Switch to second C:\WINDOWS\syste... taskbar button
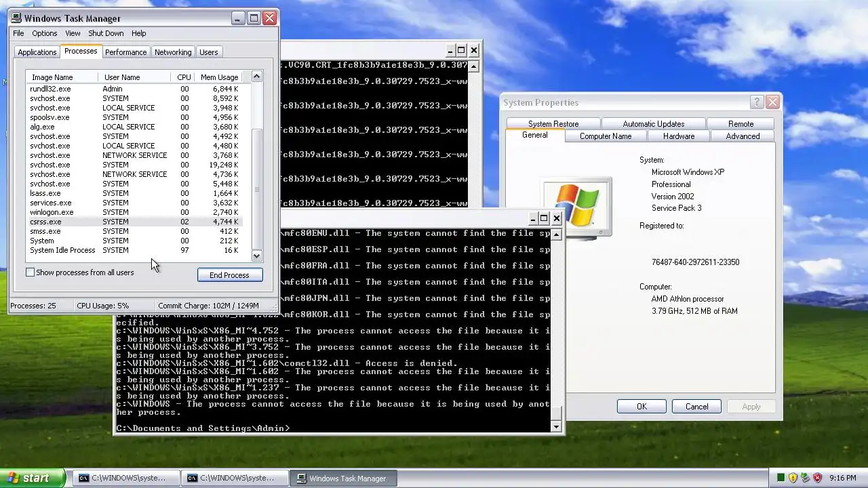The height and width of the screenshot is (488, 868). point(235,478)
